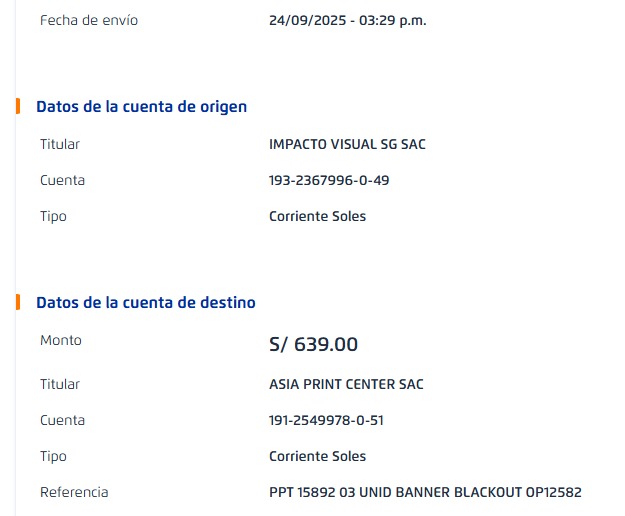Click the reference text PPT 15892 BANNER BLACKOUT
This screenshot has height=516, width=625.
pyautogui.click(x=425, y=492)
